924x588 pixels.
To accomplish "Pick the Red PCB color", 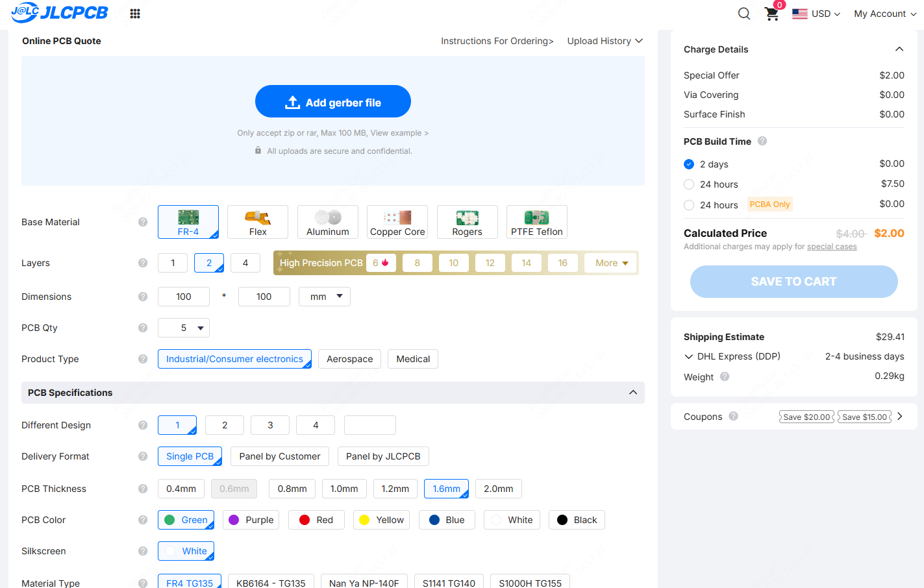I will pyautogui.click(x=316, y=520).
